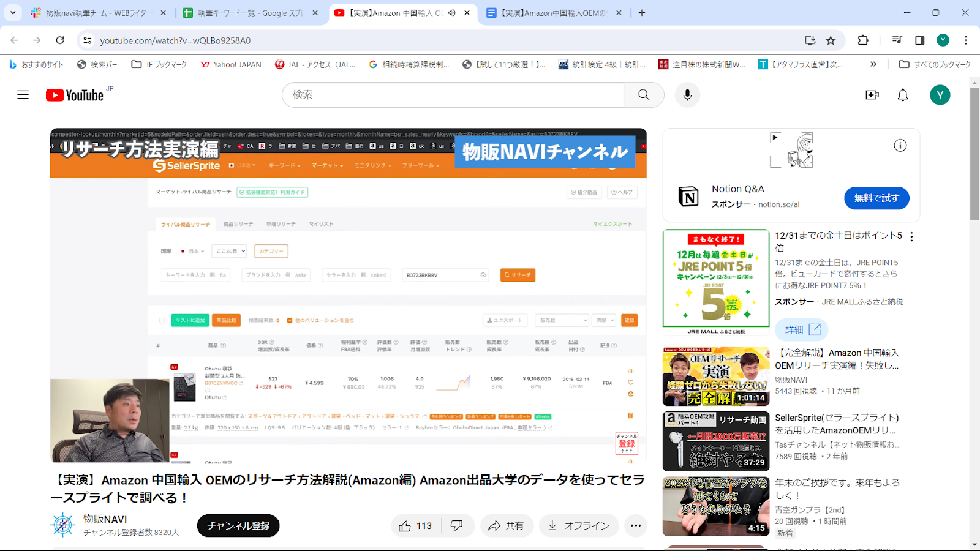The image size is (980, 551).
Task: Click the オフライン download button
Action: tap(579, 526)
